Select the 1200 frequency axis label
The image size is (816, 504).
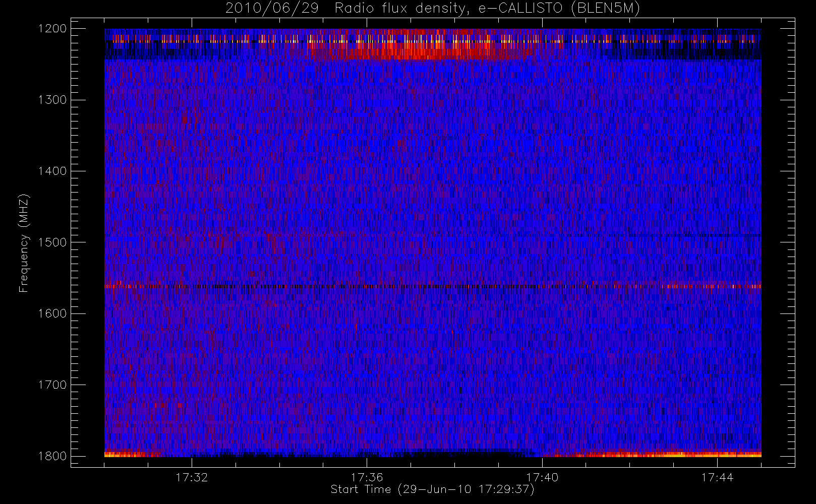[52, 29]
